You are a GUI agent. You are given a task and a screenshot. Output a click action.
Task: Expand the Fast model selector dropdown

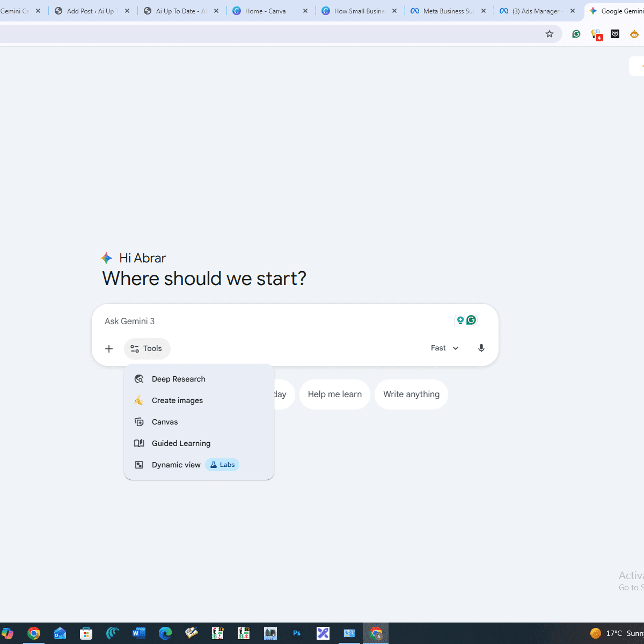[444, 348]
